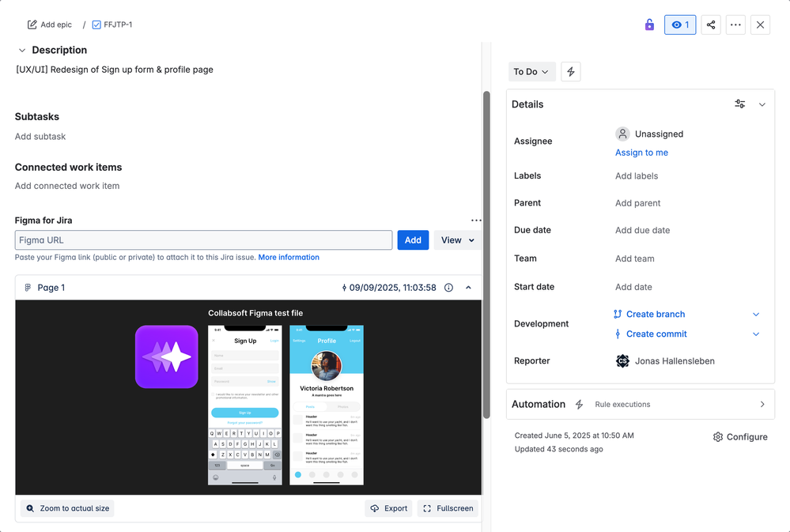Open the Figma preview in Fullscreen
The width and height of the screenshot is (790, 532).
coord(448,508)
